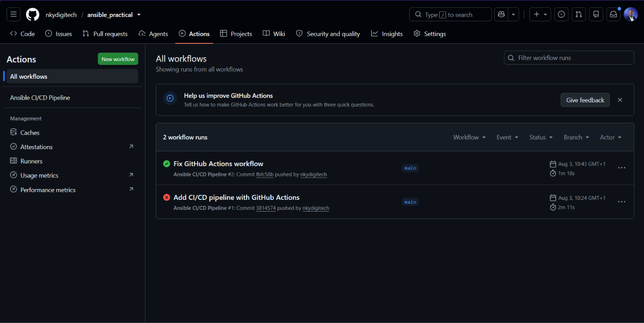Open the notifications inbox icon
The width and height of the screenshot is (644, 323).
pos(613,14)
